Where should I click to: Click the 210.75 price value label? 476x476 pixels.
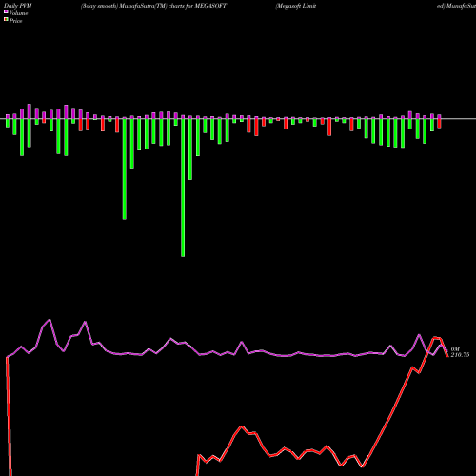tap(460, 355)
